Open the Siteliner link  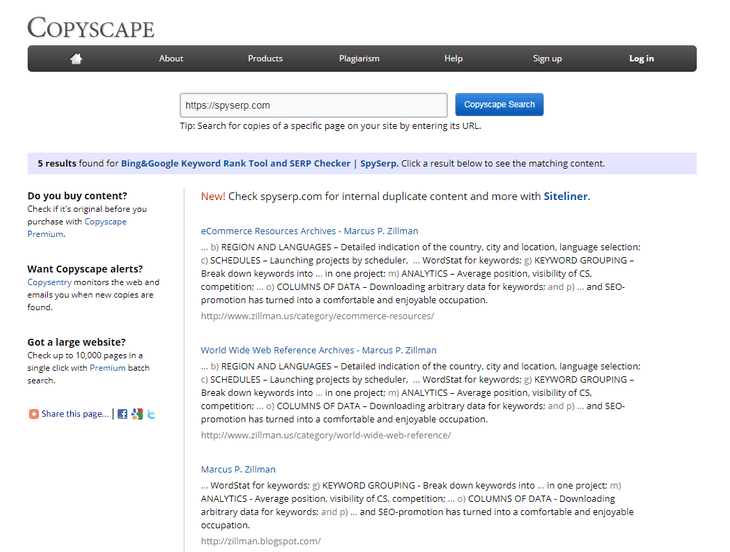565,196
